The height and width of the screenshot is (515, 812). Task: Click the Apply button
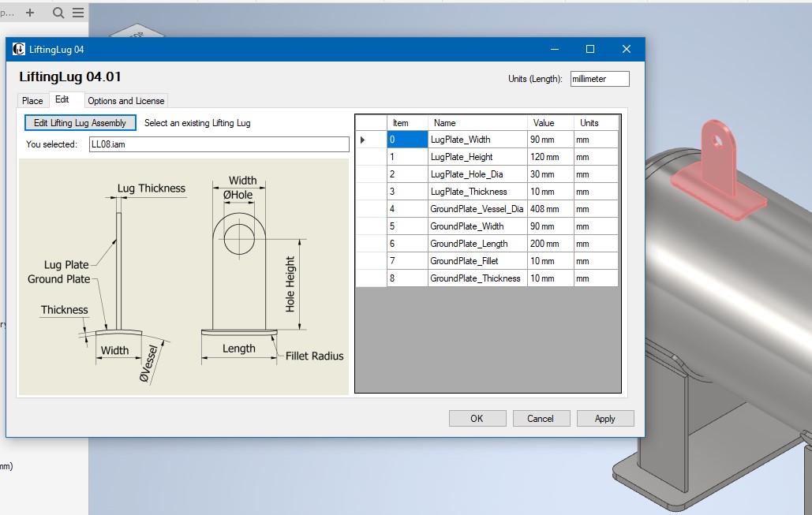604,419
